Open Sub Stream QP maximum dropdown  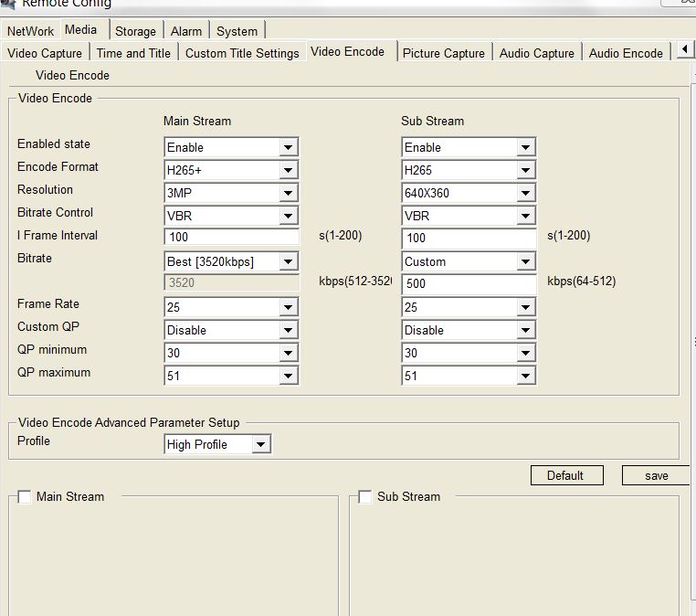[469, 376]
